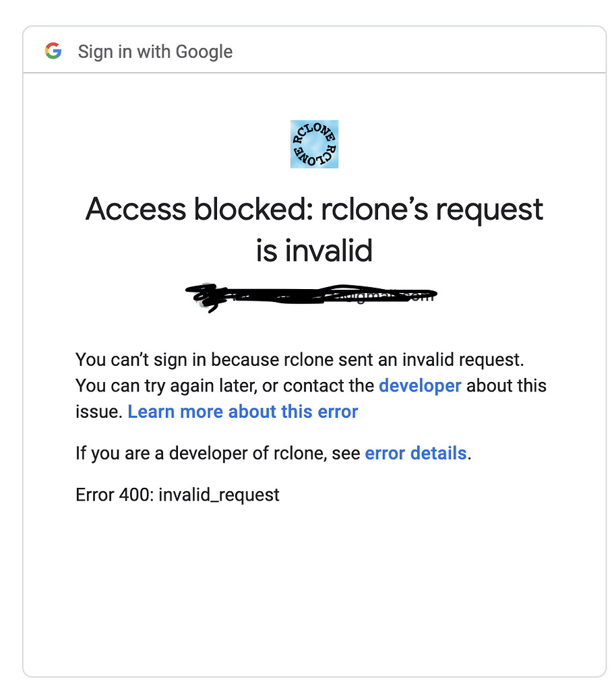Select the scribbled-out email address
Viewport: 616px width, 690px height.
pos(317,296)
